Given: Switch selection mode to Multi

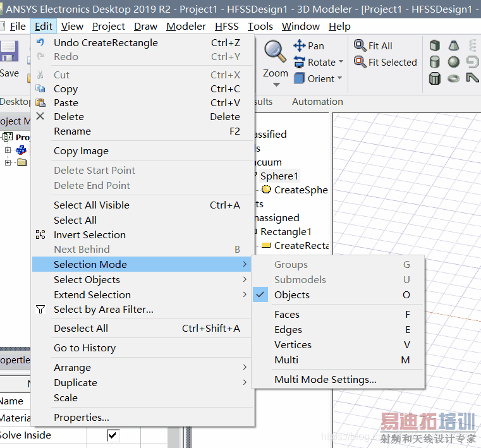Looking at the screenshot, I should (338, 360).
